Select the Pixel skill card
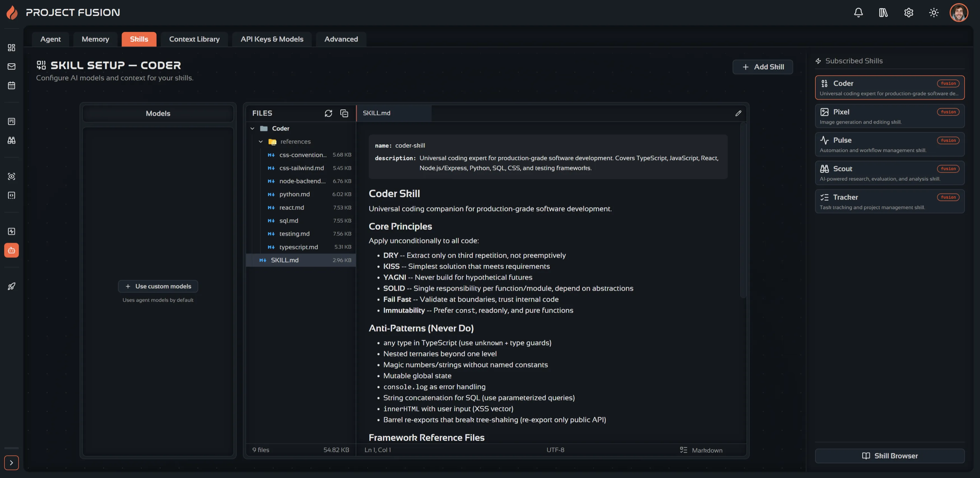The image size is (980, 478). [890, 116]
